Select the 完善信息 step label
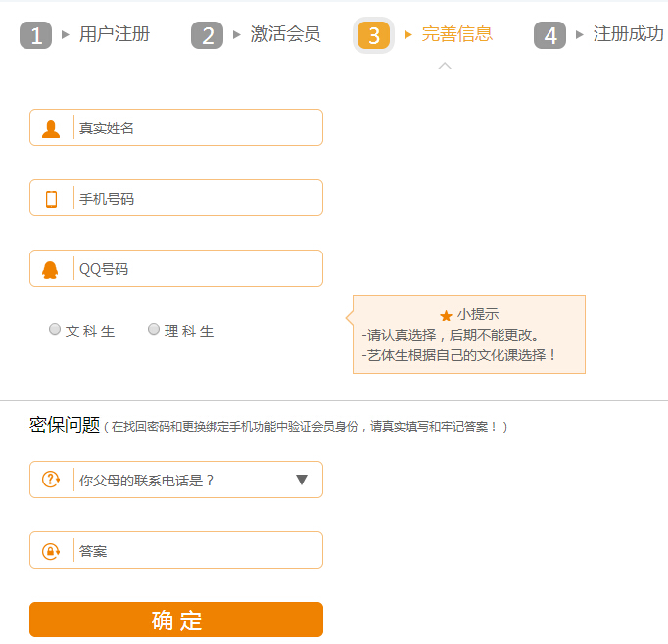 457,34
